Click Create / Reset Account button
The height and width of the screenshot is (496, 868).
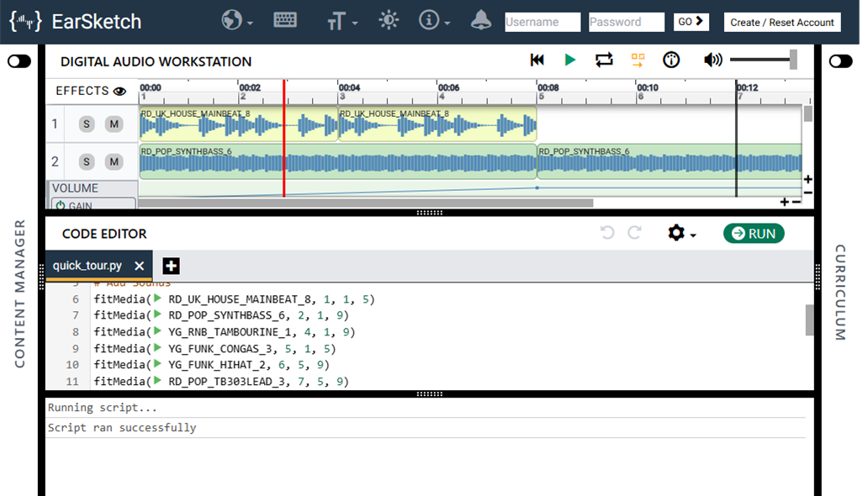[x=782, y=22]
